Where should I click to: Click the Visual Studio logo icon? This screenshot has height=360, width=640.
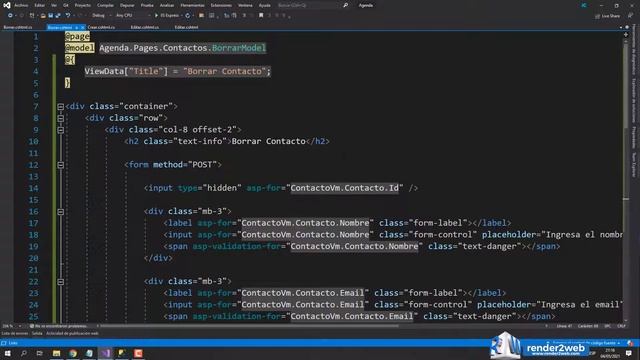(x=6, y=5)
